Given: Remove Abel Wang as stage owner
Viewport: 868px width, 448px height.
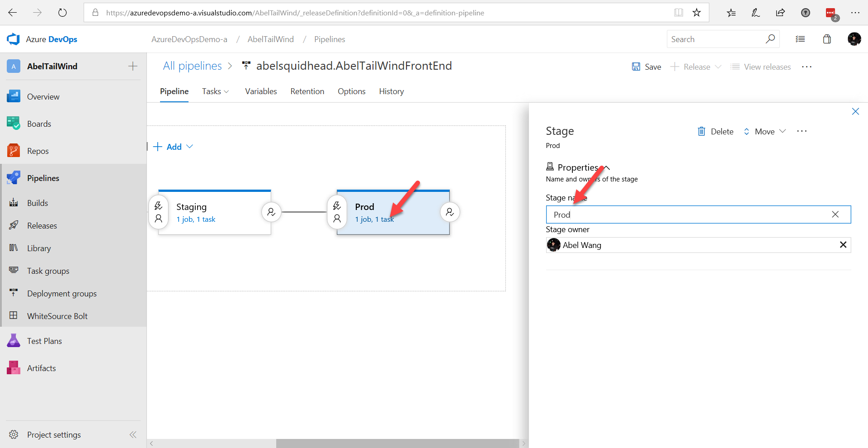Looking at the screenshot, I should 843,245.
